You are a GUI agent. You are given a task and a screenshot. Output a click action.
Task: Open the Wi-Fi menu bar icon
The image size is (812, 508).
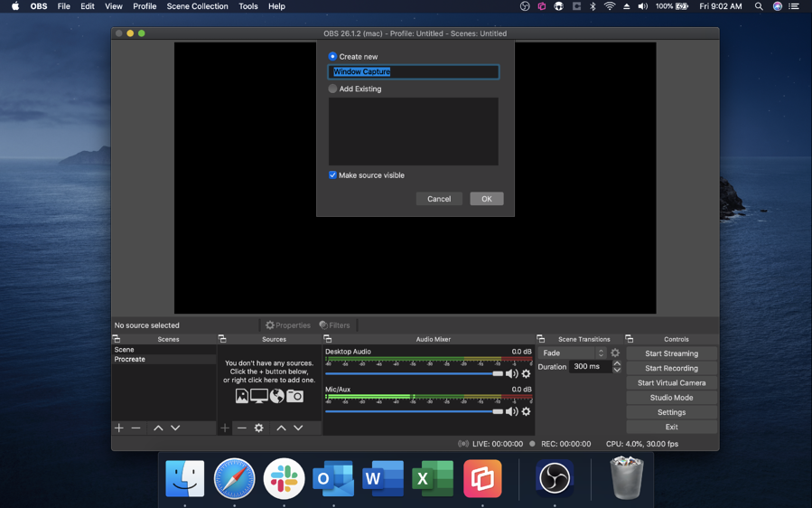610,6
